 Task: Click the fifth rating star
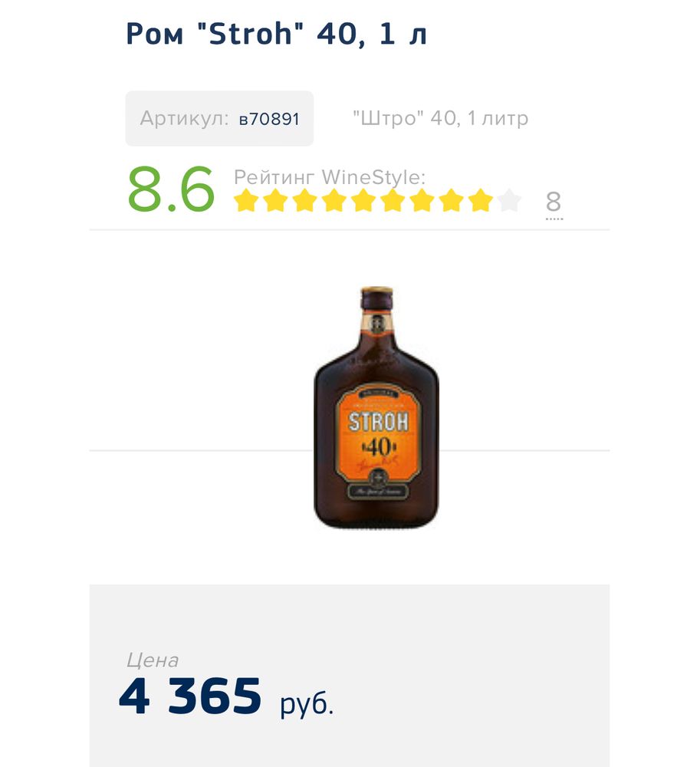(363, 201)
